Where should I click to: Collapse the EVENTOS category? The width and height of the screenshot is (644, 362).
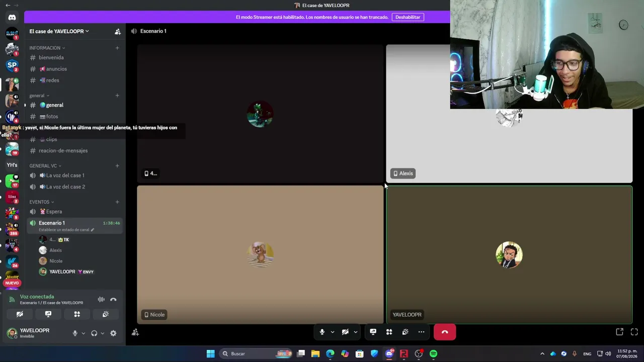point(42,202)
